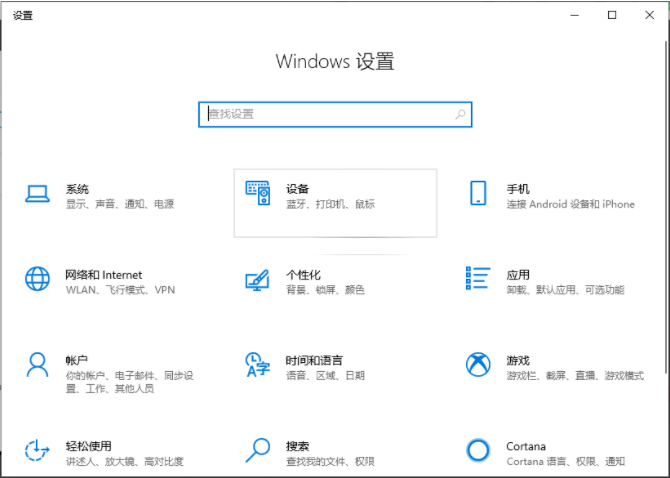Click the 网络和 Internet title text
This screenshot has width=670, height=478.
tap(104, 274)
